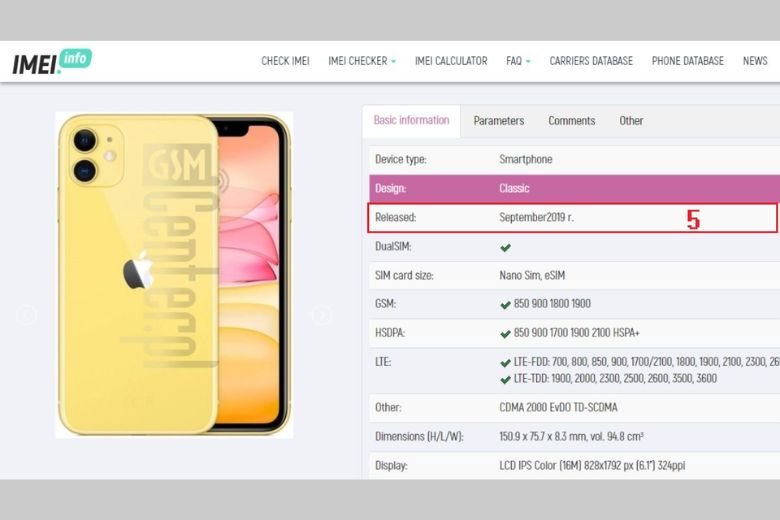Click the LTE-FDD green checkmark
This screenshot has width=780, height=520.
(506, 363)
